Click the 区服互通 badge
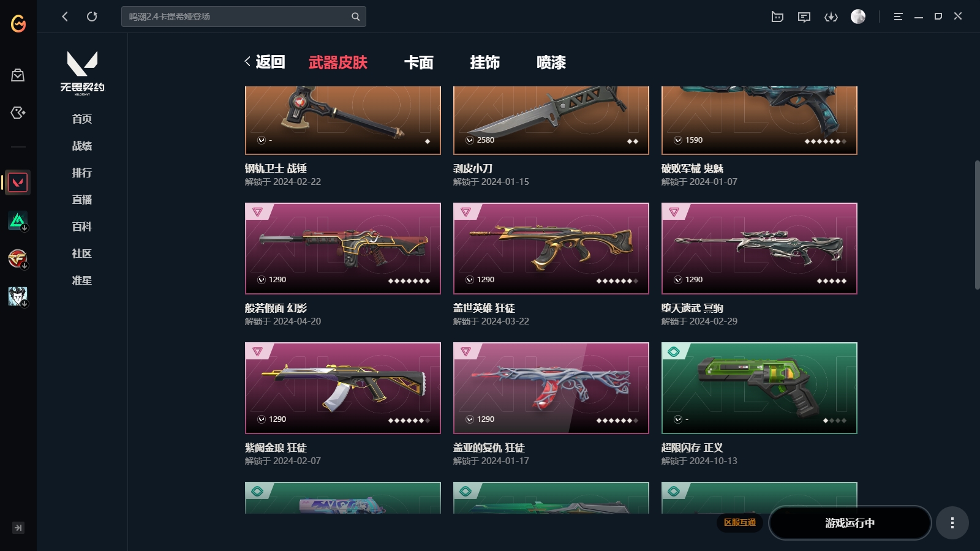Screen dimensions: 980x551 coord(740,522)
